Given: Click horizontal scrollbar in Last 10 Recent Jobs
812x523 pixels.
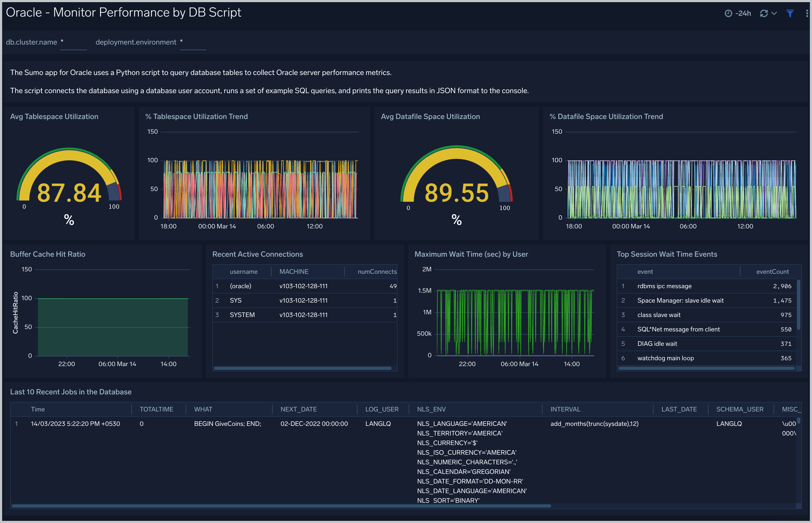Looking at the screenshot, I should coord(281,506).
